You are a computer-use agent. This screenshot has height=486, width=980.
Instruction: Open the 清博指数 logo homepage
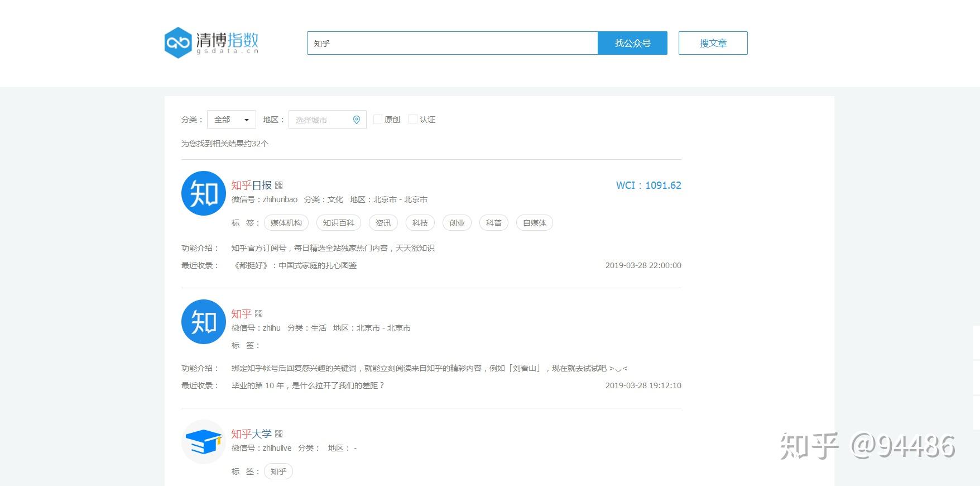tap(212, 42)
